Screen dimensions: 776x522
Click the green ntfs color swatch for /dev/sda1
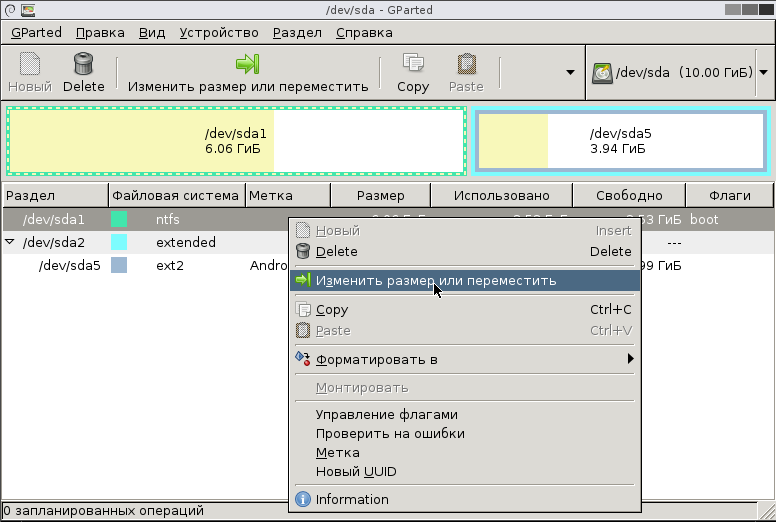click(119, 219)
